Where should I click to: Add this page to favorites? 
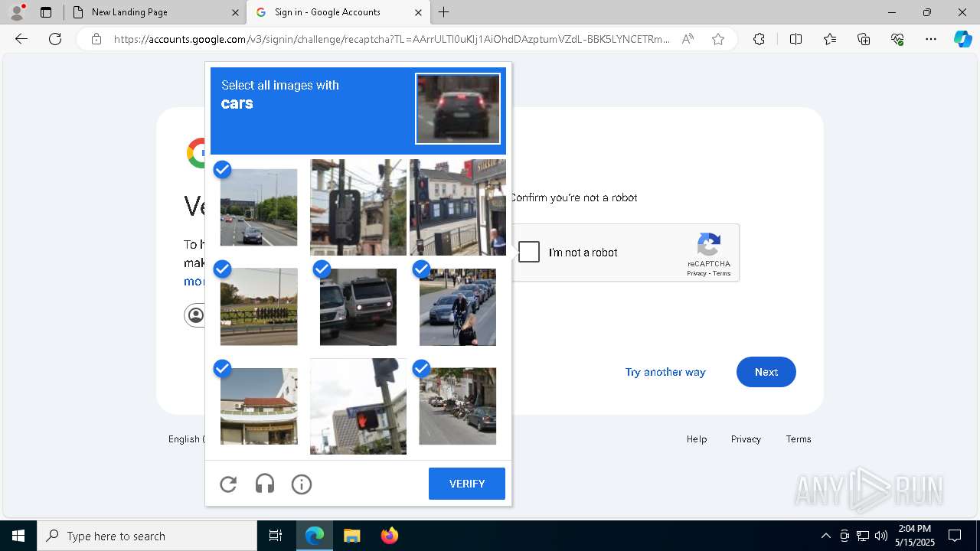pyautogui.click(x=718, y=39)
